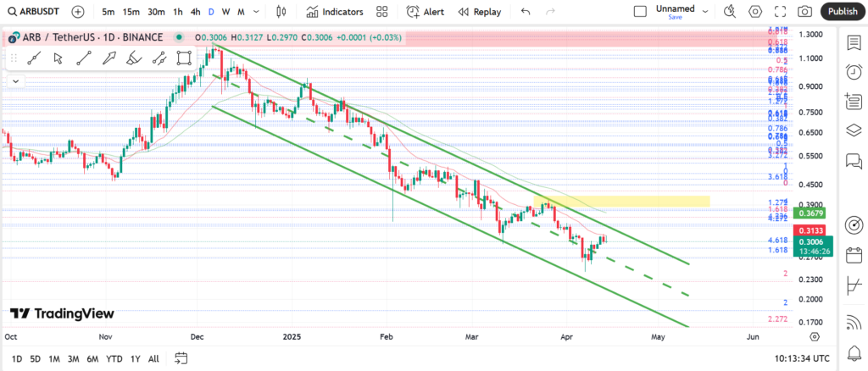Collapse the chart legend with chevron
The height and width of the screenshot is (371, 868).
[x=14, y=80]
